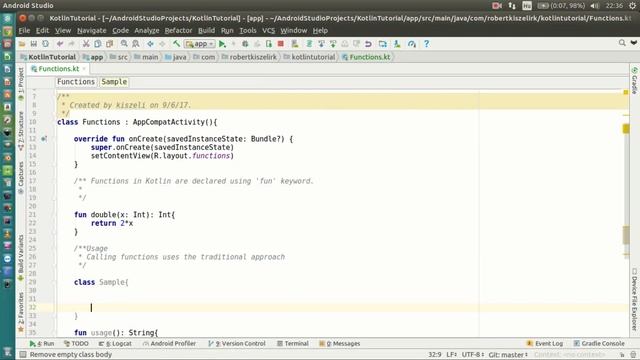Click Attach debugger to process icon
The image size is (640, 360).
point(269,44)
